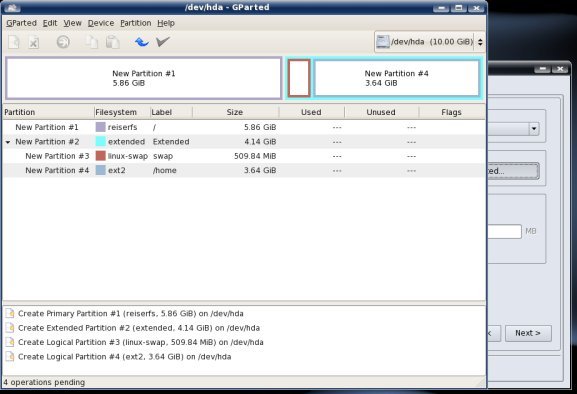Screen dimensions: 577x394
Task: Select Create Extended Partition #2 pending operation
Action: 139,328
